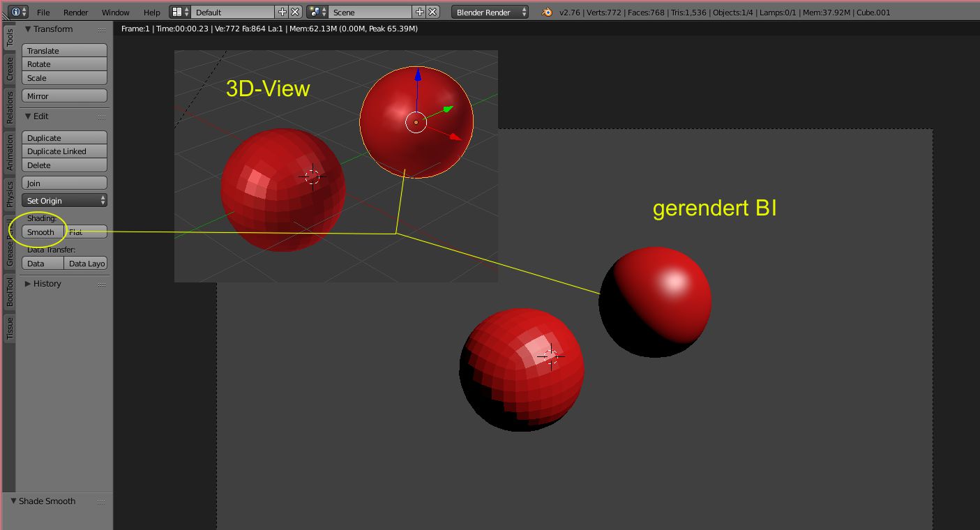Image resolution: width=980 pixels, height=530 pixels.
Task: Open the Info editor type selector
Action: [x=18, y=12]
